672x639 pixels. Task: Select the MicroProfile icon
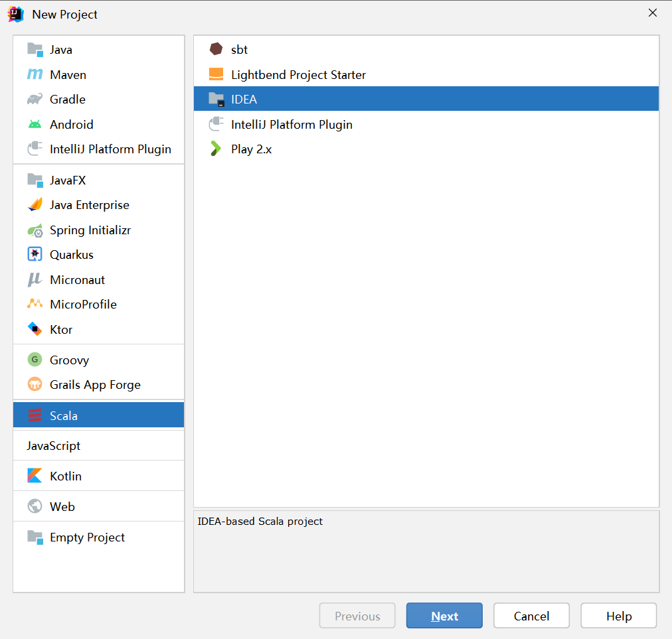[x=35, y=304]
